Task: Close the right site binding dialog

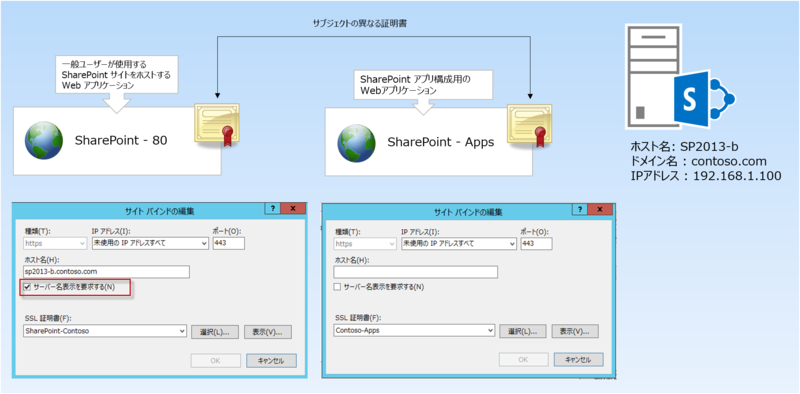Action: [599, 210]
